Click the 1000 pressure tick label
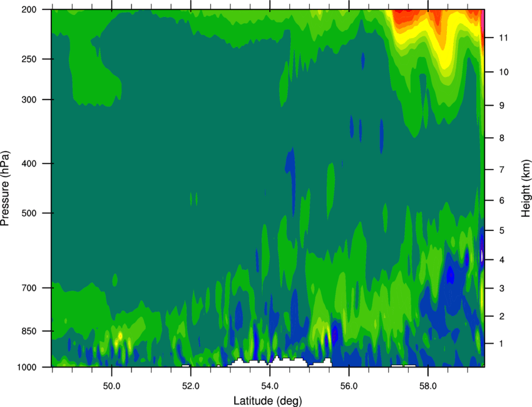Image resolution: width=532 pixels, height=407 pixels. click(27, 367)
